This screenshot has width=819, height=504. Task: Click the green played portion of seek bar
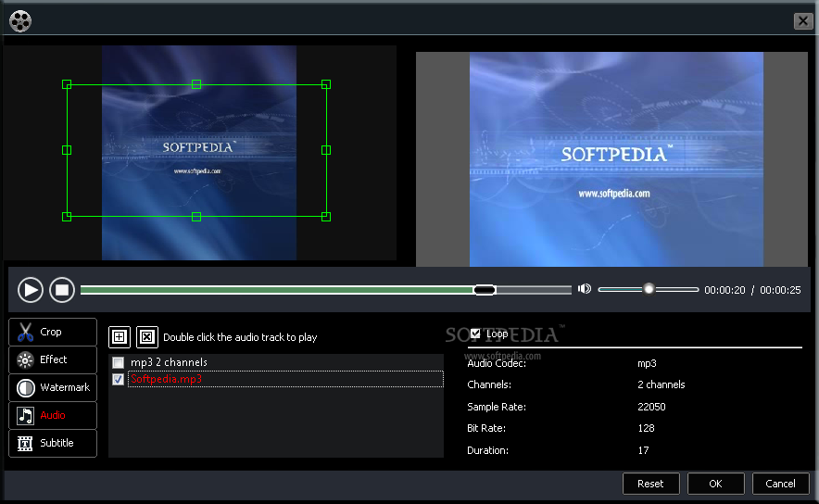click(277, 290)
